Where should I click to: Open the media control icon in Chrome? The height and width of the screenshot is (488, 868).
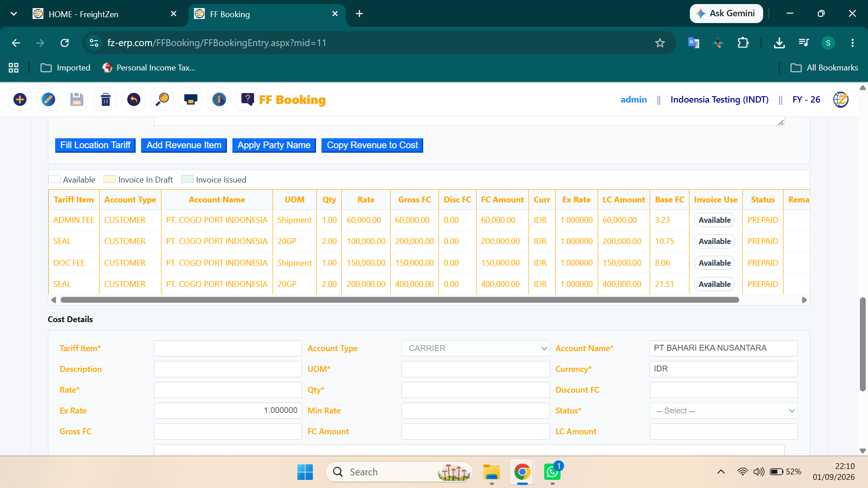pos(804,43)
